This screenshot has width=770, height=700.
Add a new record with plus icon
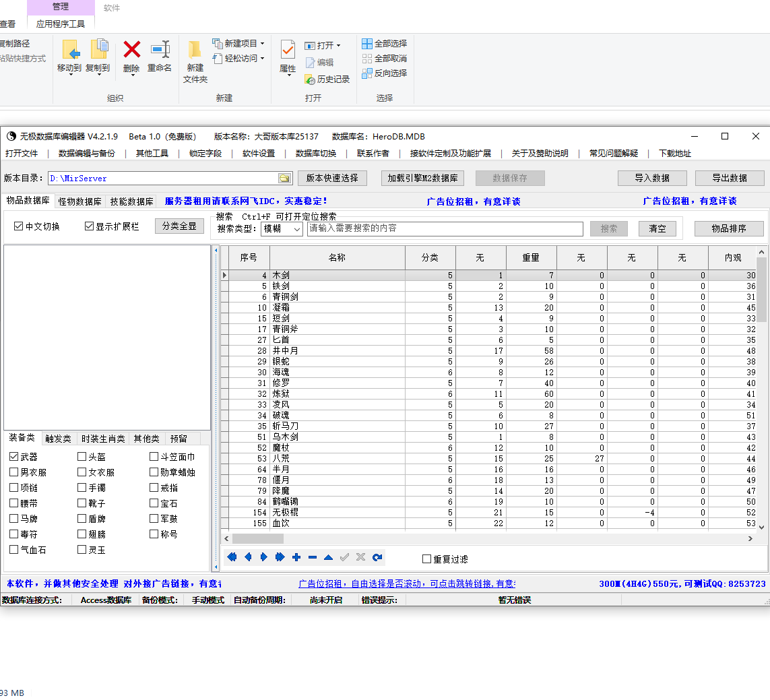point(296,557)
